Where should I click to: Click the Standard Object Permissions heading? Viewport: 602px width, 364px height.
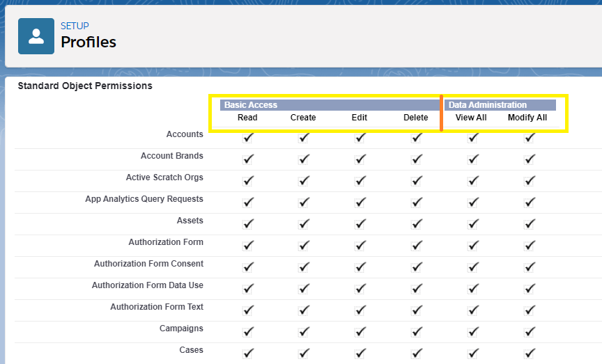tap(84, 86)
